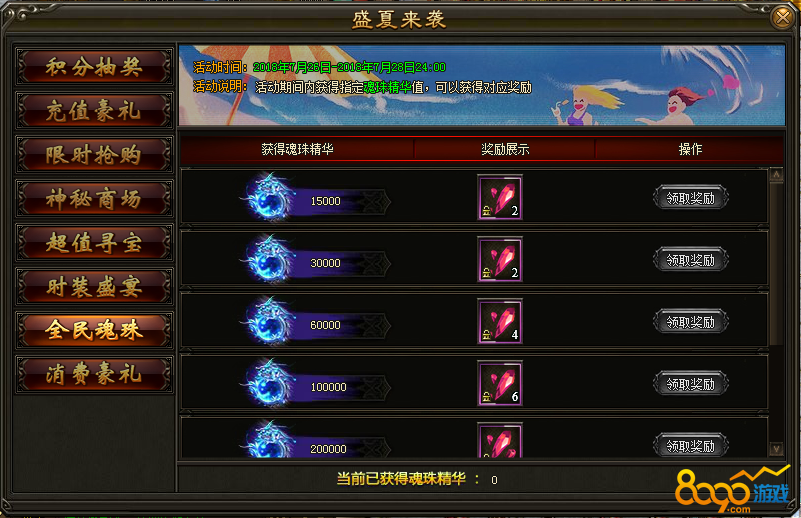This screenshot has height=518, width=801.
Task: Click the red crystal reward for 200000 tier
Action: (x=500, y=440)
